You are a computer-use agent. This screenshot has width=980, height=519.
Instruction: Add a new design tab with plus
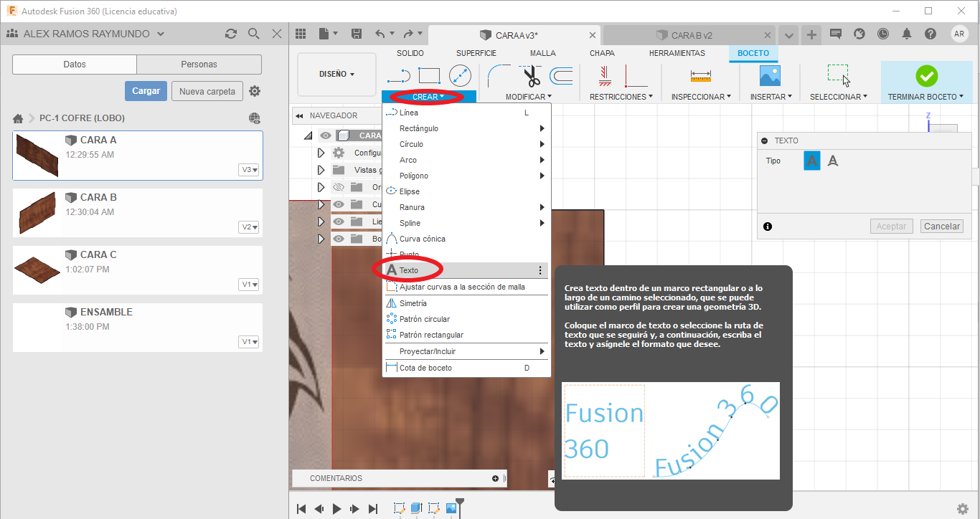[x=811, y=34]
